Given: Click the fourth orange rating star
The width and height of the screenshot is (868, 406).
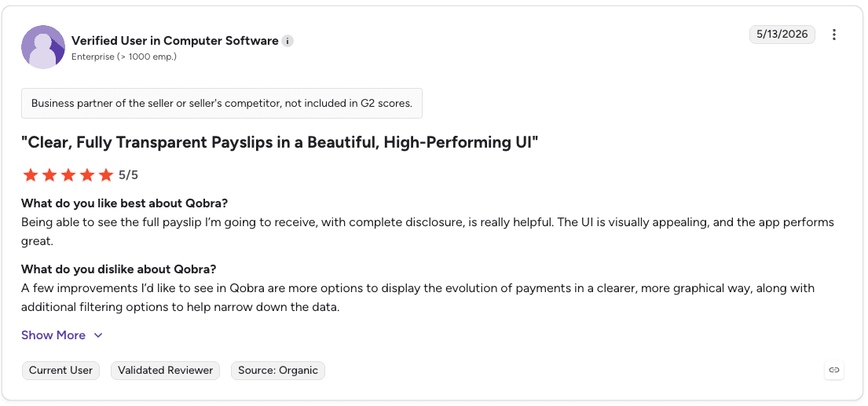Looking at the screenshot, I should tap(87, 175).
